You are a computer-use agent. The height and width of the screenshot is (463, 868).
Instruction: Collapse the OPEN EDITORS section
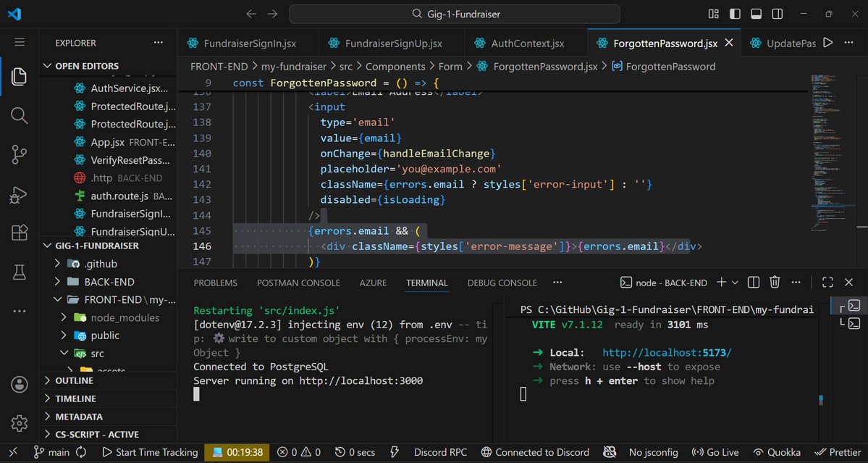point(109,66)
